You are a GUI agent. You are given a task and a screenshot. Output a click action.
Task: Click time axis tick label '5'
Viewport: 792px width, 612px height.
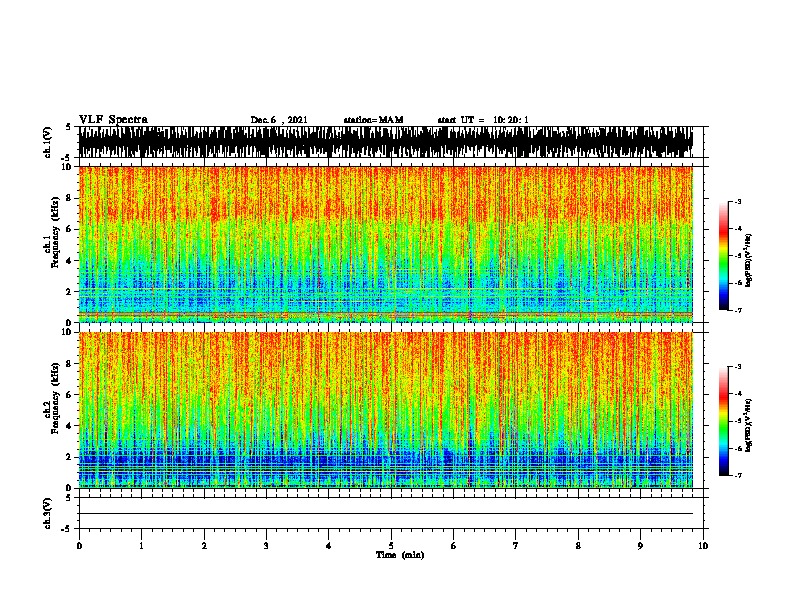click(391, 545)
